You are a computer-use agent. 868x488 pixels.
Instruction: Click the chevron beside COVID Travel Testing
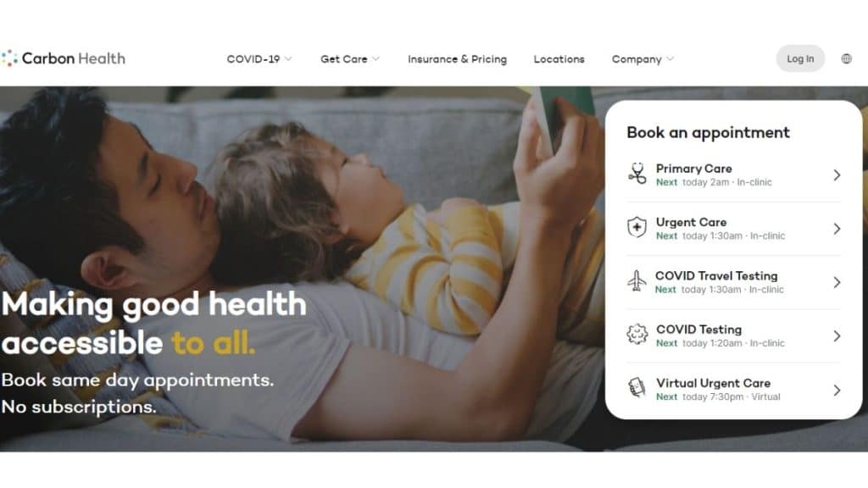pos(837,283)
